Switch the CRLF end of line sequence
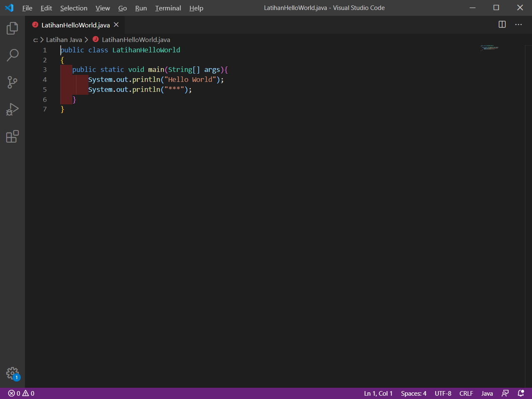Viewport: 532px width, 399px height. (x=466, y=394)
